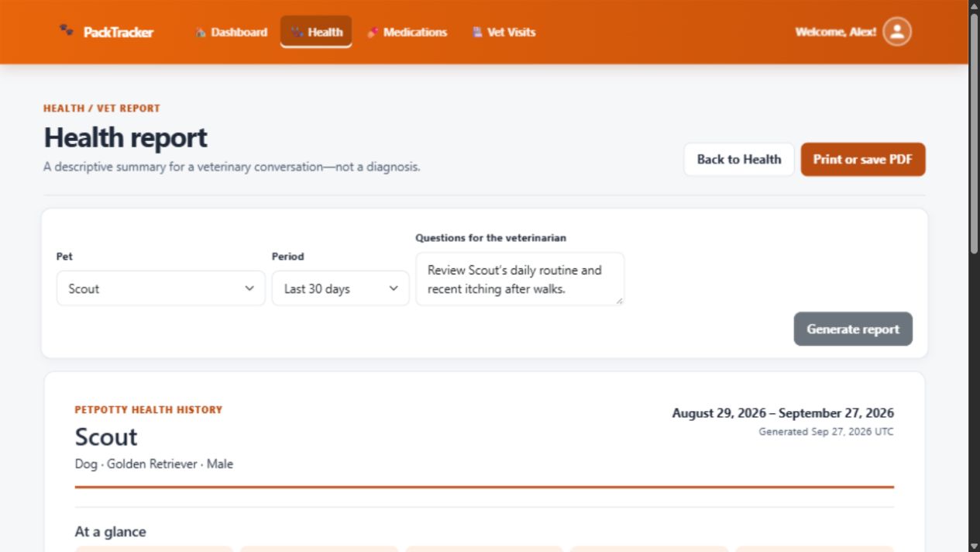
Task: Open the Pet dropdown showing Scout
Action: coord(161,288)
